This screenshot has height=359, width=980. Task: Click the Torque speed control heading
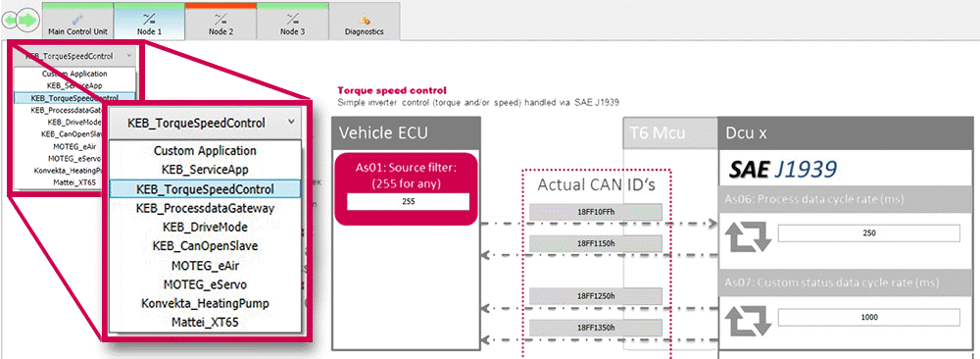point(392,90)
